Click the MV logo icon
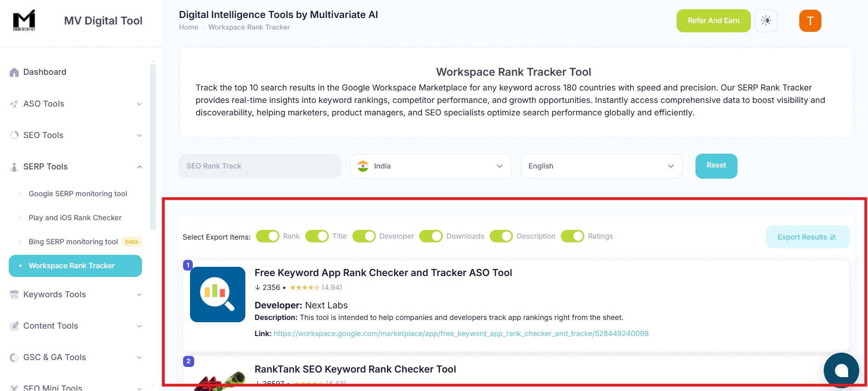Screen dimensions: 868x391 coord(24,20)
